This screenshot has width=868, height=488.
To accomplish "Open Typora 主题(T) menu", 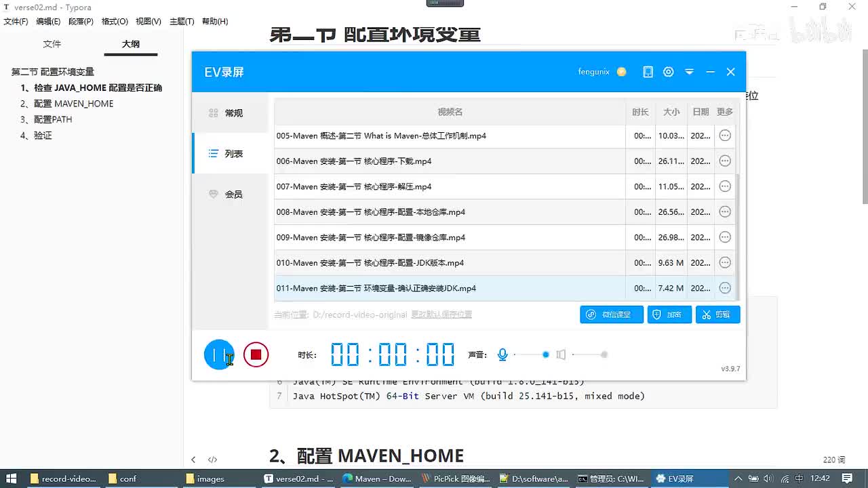I will 182,22.
